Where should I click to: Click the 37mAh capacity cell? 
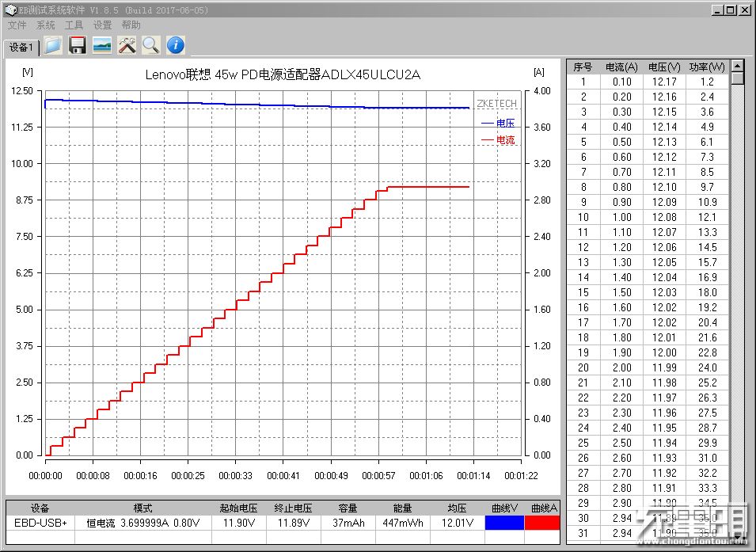pos(348,523)
